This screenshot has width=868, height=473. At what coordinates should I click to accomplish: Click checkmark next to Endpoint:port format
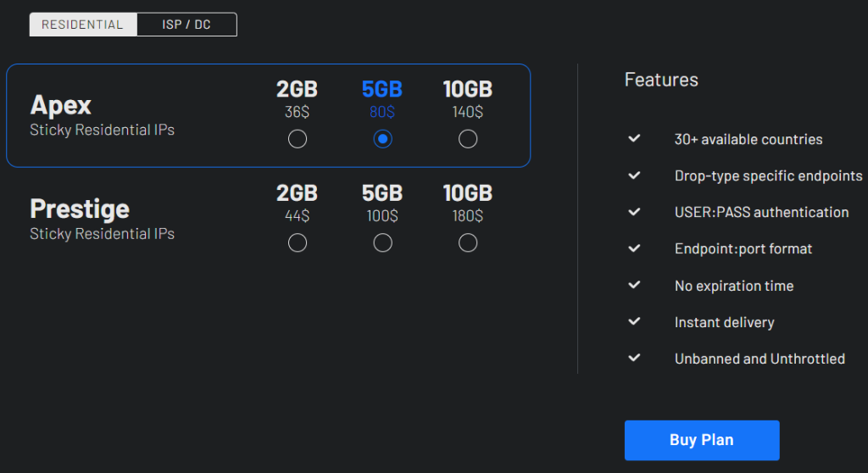634,248
